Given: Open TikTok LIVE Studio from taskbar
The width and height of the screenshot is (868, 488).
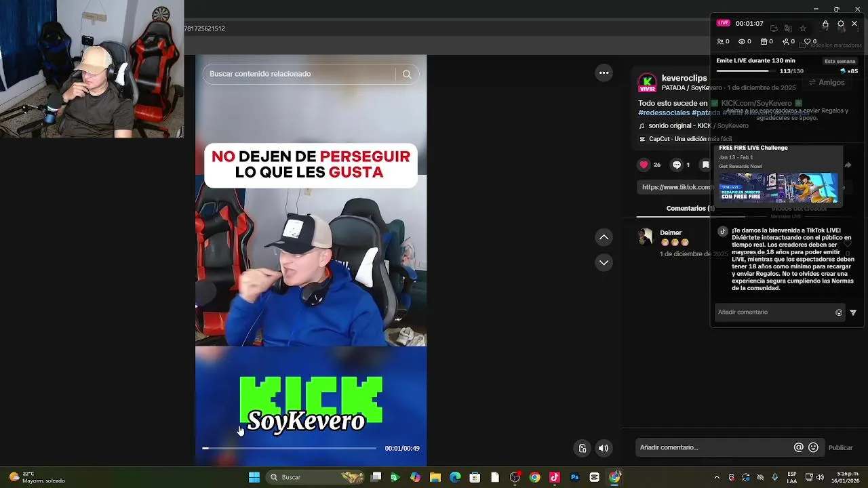Looking at the screenshot, I should click(555, 477).
